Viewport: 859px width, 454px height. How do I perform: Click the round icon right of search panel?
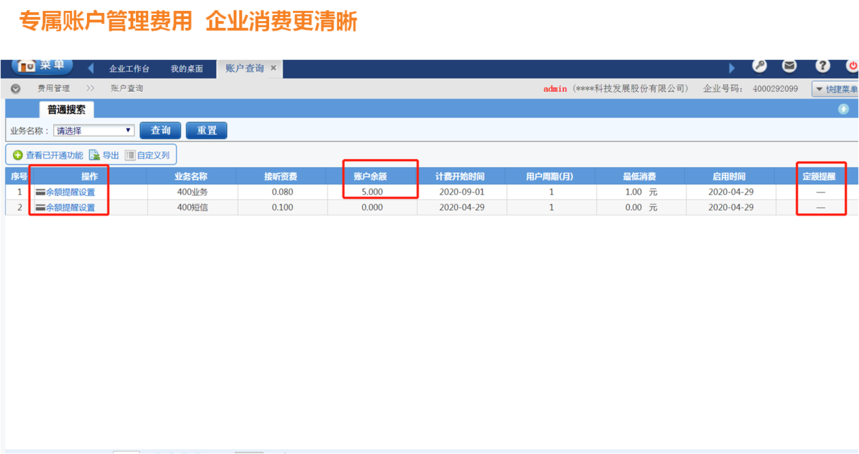coord(843,109)
